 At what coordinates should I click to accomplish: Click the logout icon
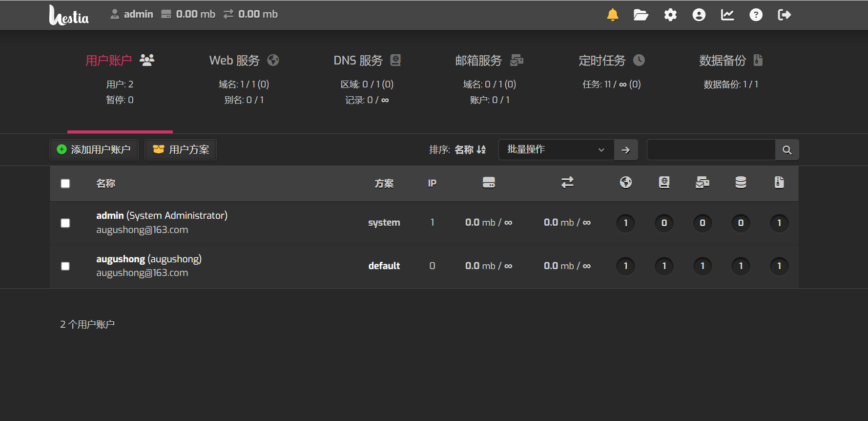click(x=784, y=15)
